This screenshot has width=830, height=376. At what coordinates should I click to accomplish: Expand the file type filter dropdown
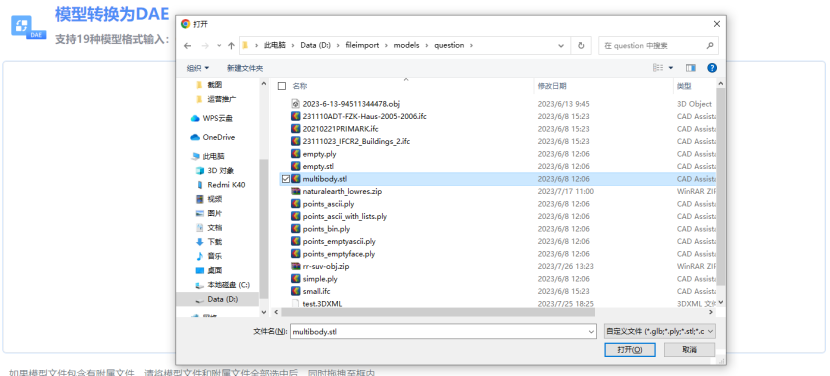[660, 332]
